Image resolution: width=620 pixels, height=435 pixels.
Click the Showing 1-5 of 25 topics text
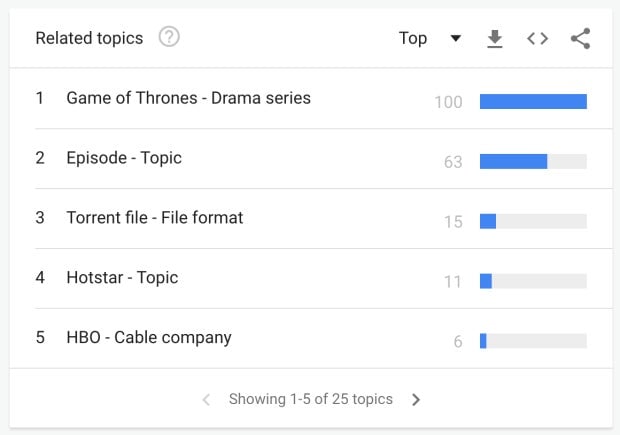[311, 400]
